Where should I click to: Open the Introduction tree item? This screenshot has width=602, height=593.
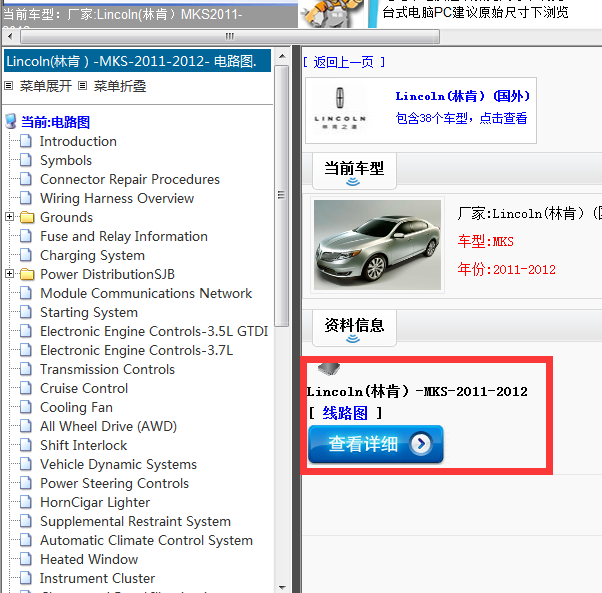[78, 141]
